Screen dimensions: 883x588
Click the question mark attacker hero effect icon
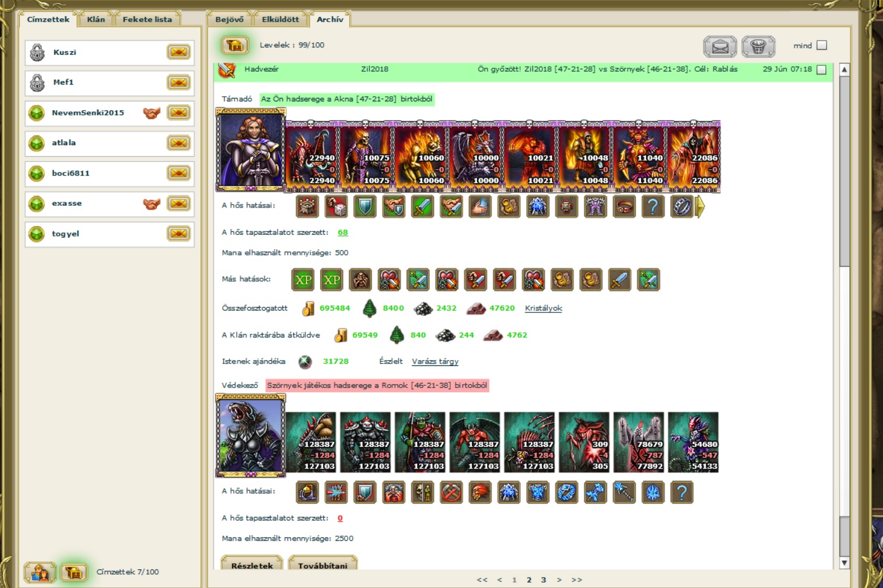tap(653, 206)
